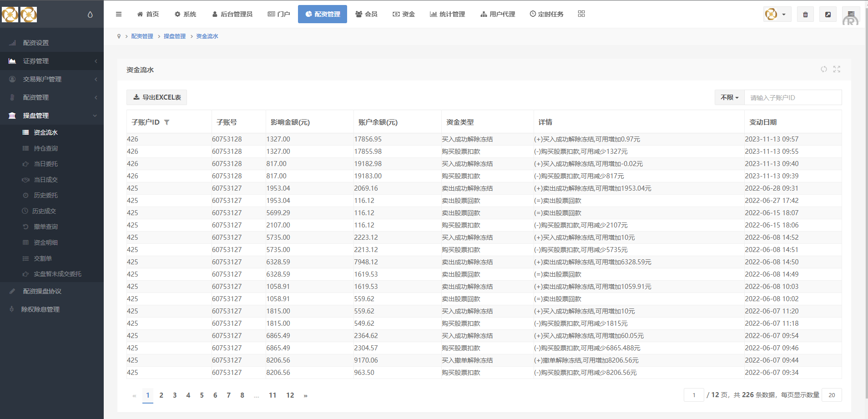Toggle fullscreen for the 资金流水 panel
This screenshot has height=419, width=868.
point(837,69)
